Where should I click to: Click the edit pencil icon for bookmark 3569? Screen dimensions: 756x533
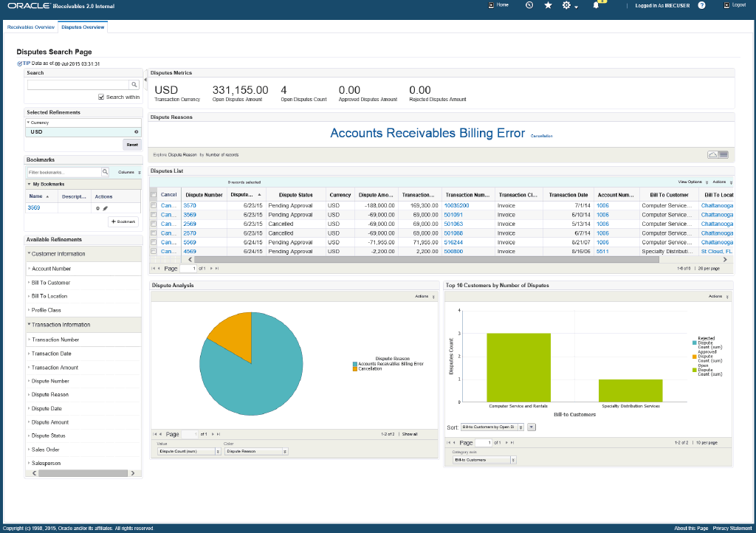point(105,208)
